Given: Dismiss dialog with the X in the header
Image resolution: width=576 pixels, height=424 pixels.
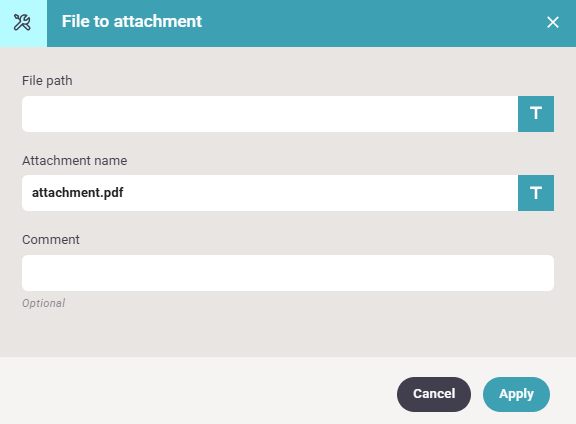Looking at the screenshot, I should point(552,22).
